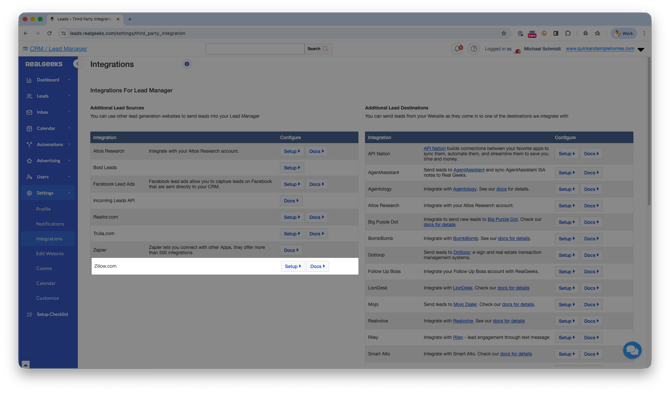670x393 pixels.
Task: Open the quickandsimplehomes.com link
Action: coord(600,49)
